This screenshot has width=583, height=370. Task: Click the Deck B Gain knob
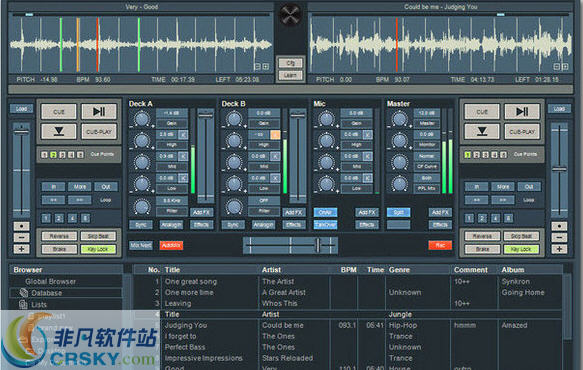(234, 119)
